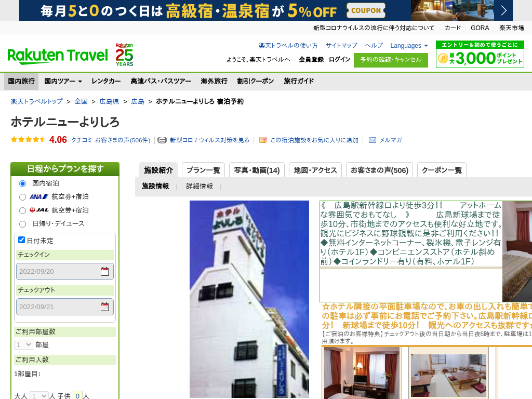The width and height of the screenshot is (532, 399).
Task: Select the 詳細情報 sub-tab
Action: coord(199,187)
